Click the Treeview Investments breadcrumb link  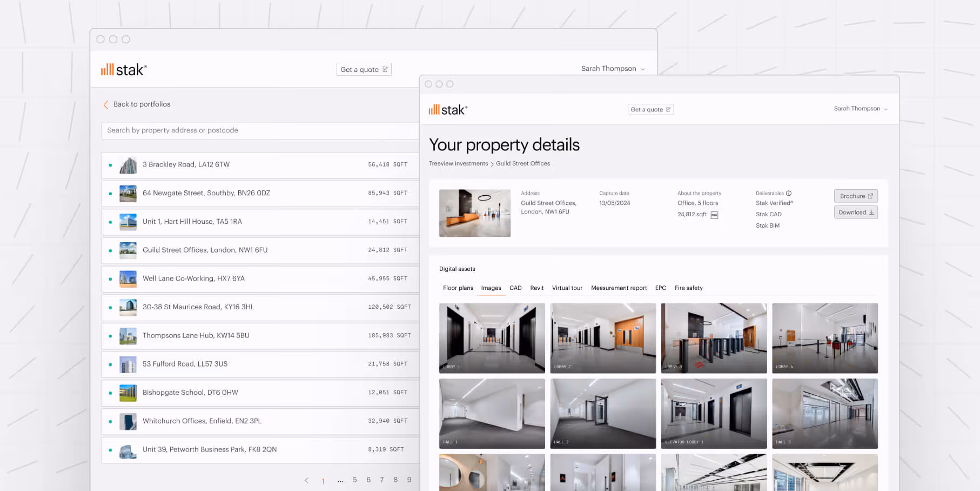(x=458, y=163)
